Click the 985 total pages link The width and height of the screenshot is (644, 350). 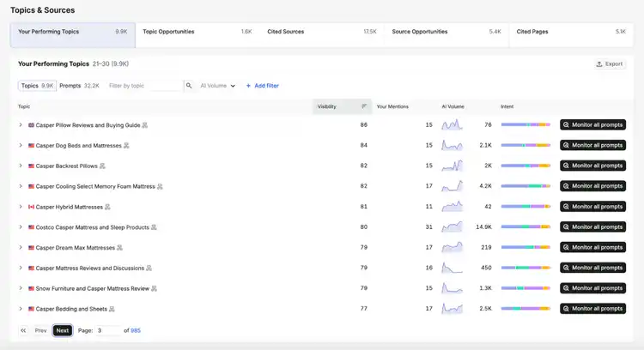(136, 330)
